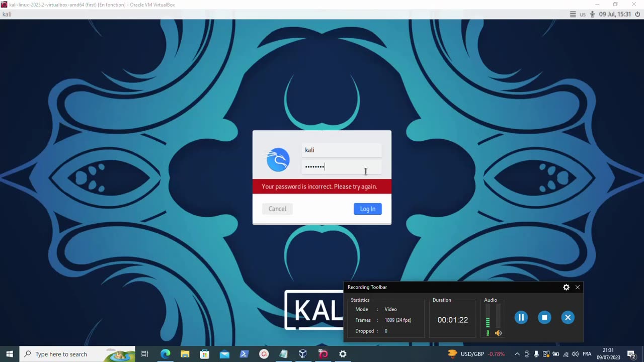Open the USD/GBP news widget
The height and width of the screenshot is (362, 644).
[476, 354]
